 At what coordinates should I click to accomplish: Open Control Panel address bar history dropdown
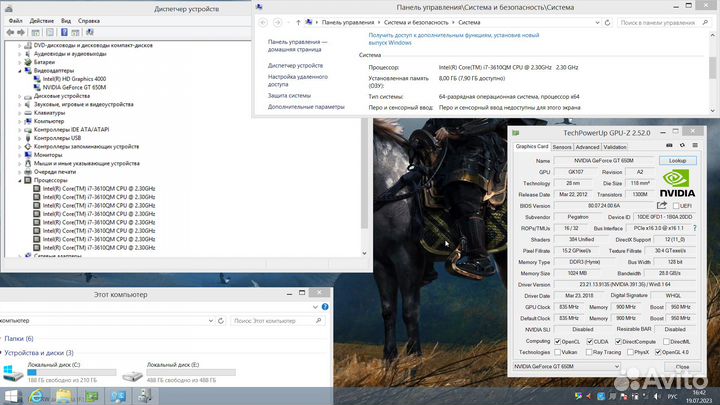pos(597,22)
